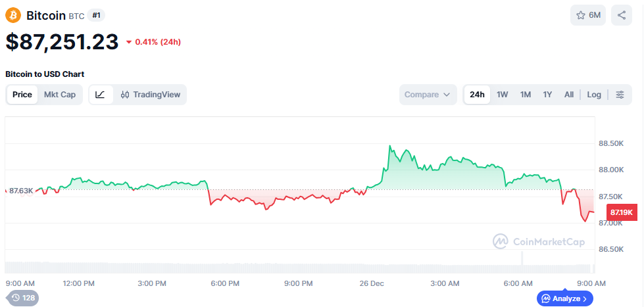Click the orange Bitcoin logo icon
Image resolution: width=644 pixels, height=307 pixels.
pyautogui.click(x=13, y=14)
